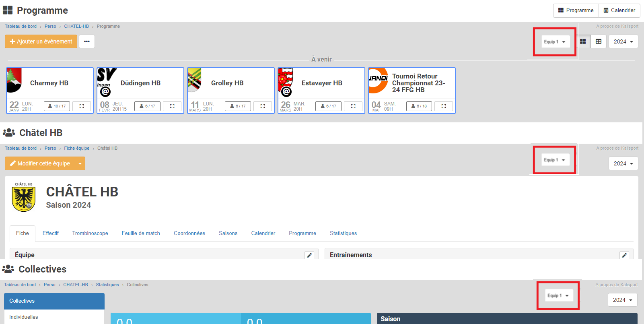The image size is (644, 324).
Task: Edit the Équipe section with pencil icon
Action: click(309, 255)
